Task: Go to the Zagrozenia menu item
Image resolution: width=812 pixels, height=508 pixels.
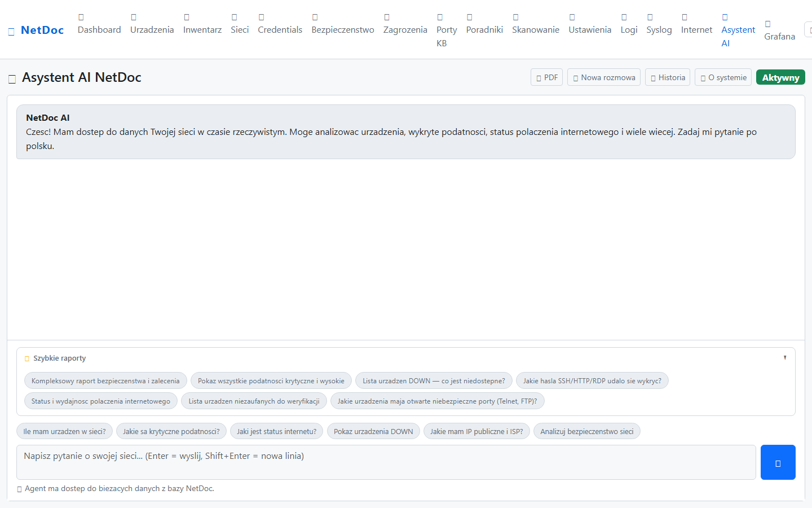Action: pyautogui.click(x=405, y=24)
